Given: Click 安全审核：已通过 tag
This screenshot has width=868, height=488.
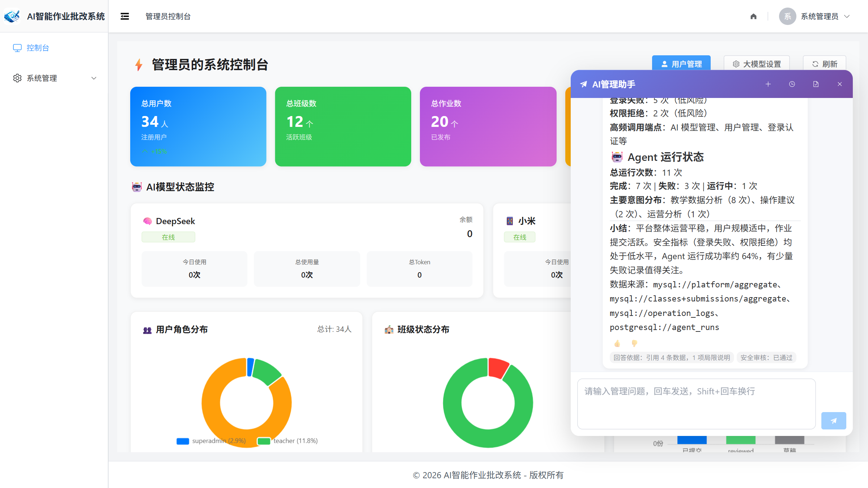Looking at the screenshot, I should click(766, 358).
